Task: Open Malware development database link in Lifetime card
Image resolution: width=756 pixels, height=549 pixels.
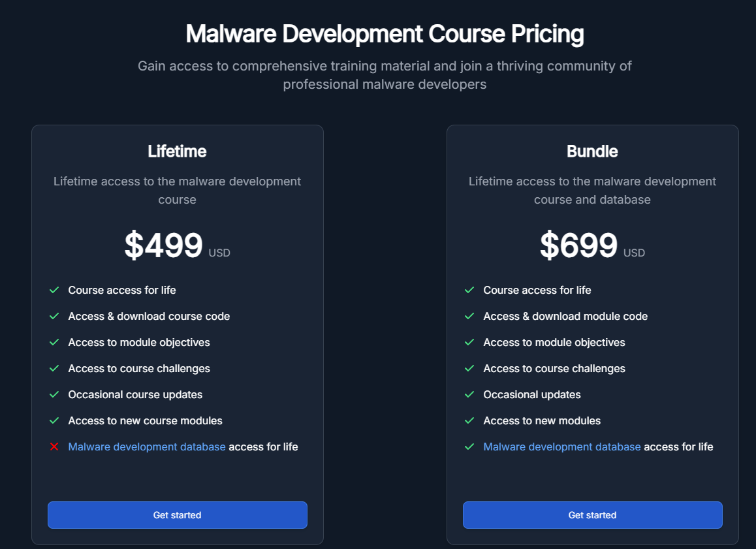Action: click(x=147, y=447)
